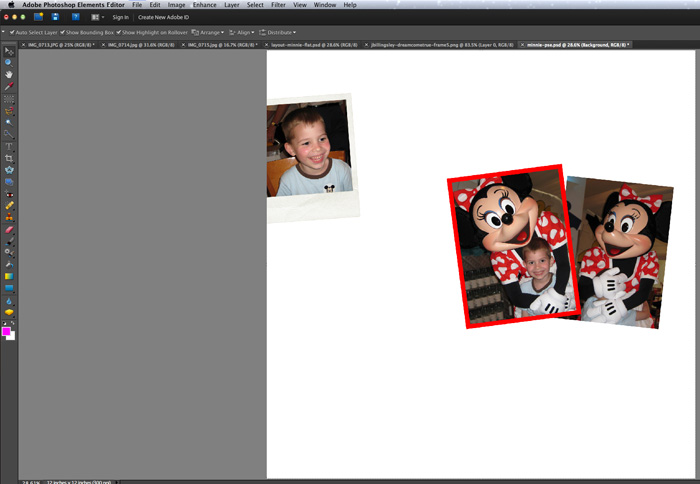700x484 pixels.
Task: Open the Select menu
Action: tap(255, 4)
